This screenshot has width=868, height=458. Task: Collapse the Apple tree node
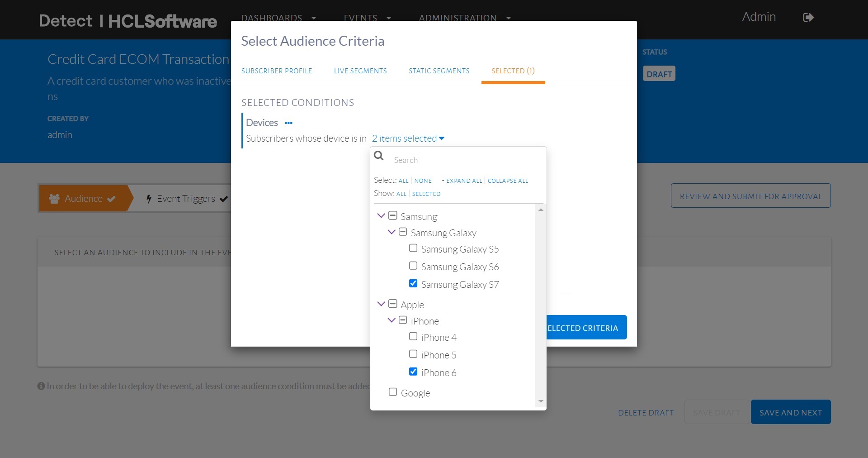coord(381,304)
